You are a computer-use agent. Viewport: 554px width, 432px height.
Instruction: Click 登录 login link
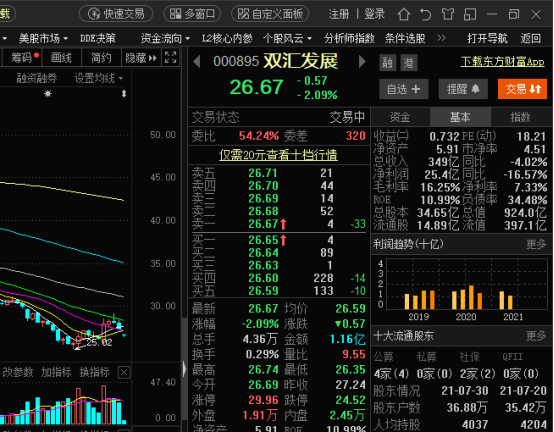pos(375,14)
